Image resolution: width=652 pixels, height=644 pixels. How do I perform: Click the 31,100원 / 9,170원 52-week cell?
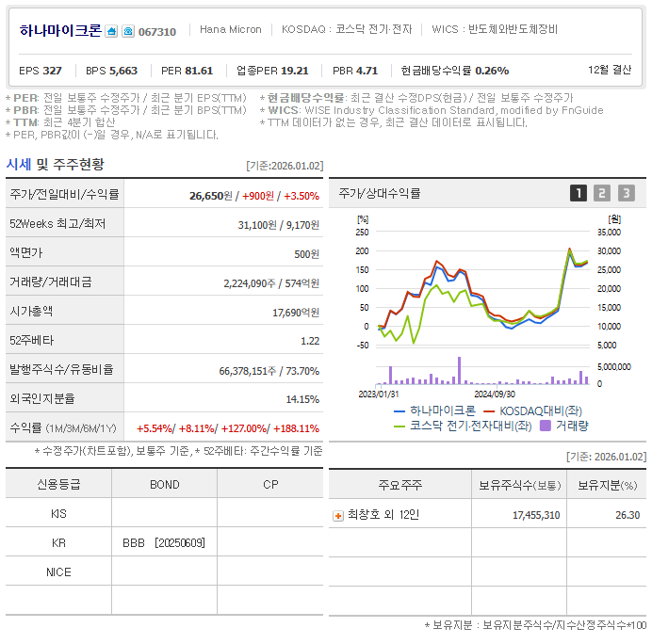pos(279,225)
